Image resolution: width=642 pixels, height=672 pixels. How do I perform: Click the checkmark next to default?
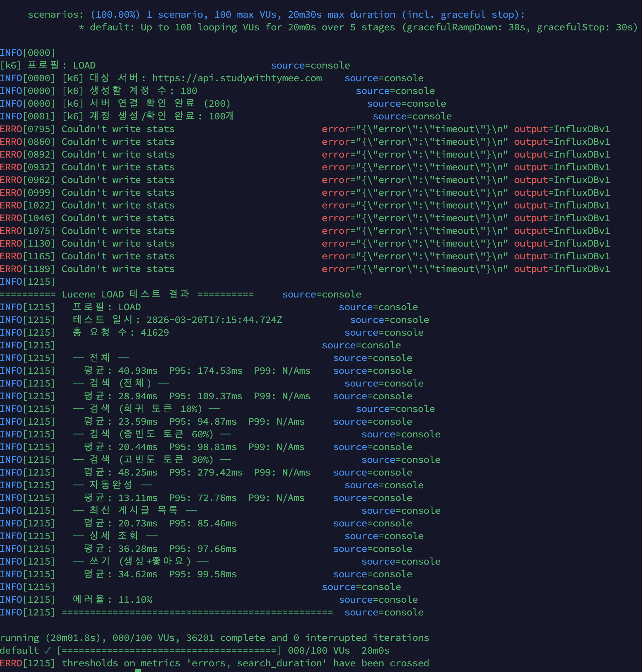click(48, 650)
